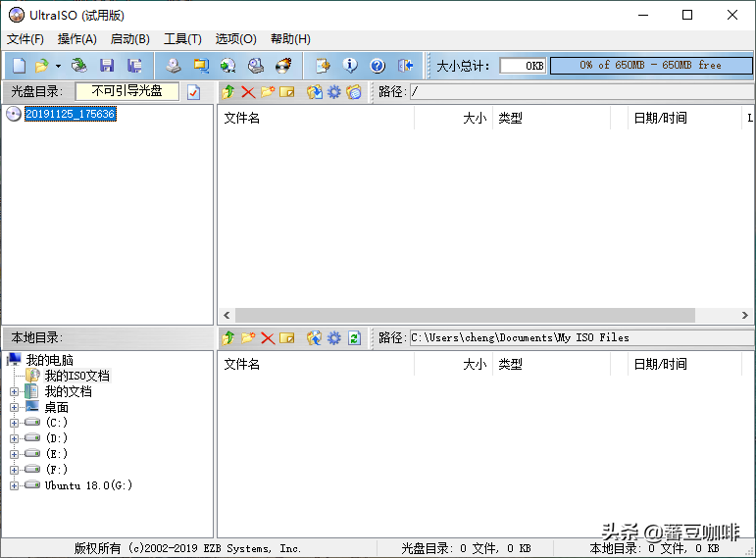Viewport: 756px width, 558px height.
Task: Click the 650MB capacity progress bar
Action: (x=651, y=65)
